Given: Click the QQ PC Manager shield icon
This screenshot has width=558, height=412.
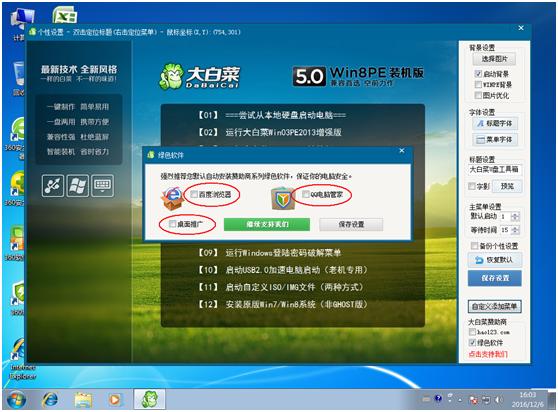Looking at the screenshot, I should coord(283,198).
